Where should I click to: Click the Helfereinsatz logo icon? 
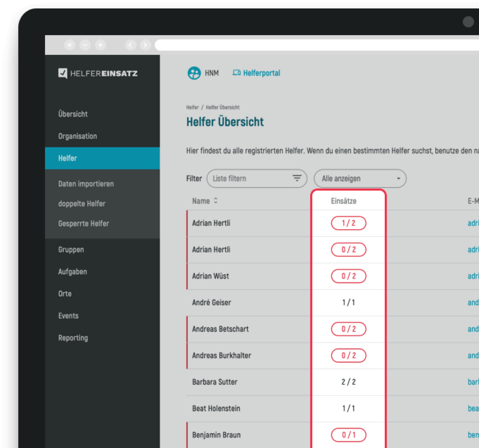tap(63, 73)
